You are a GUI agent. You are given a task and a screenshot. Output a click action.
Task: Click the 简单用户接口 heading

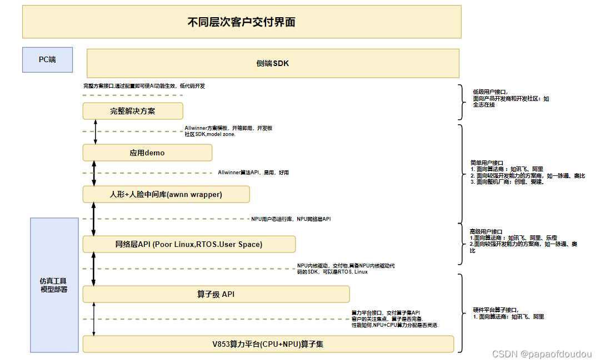pyautogui.click(x=487, y=163)
